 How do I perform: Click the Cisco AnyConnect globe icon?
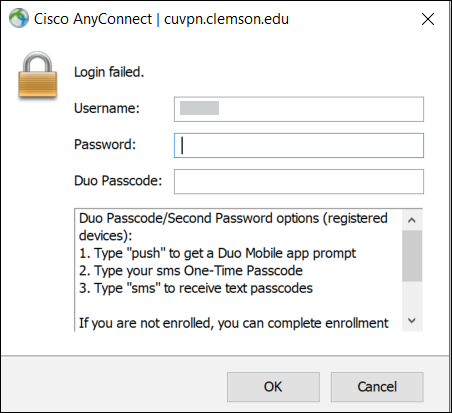click(19, 18)
